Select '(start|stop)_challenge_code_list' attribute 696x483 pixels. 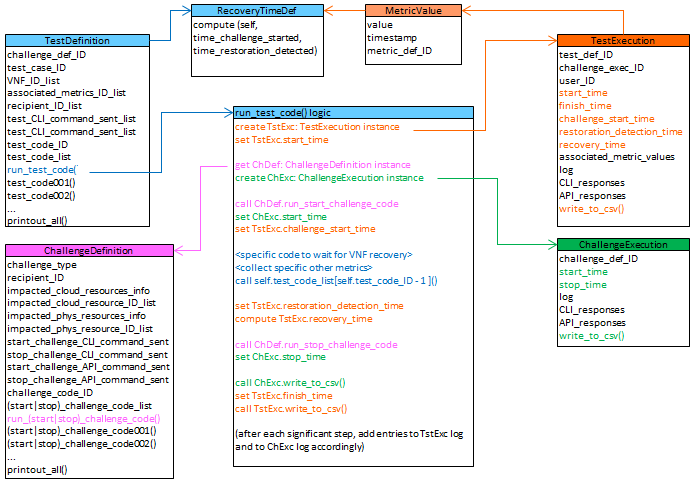coord(79,406)
